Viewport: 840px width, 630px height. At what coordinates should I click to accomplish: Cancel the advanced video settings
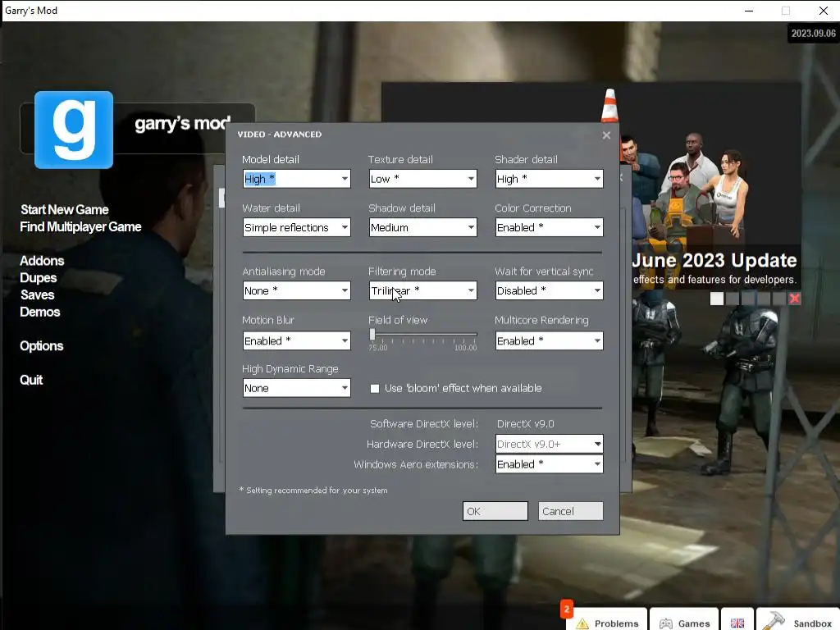tap(571, 511)
